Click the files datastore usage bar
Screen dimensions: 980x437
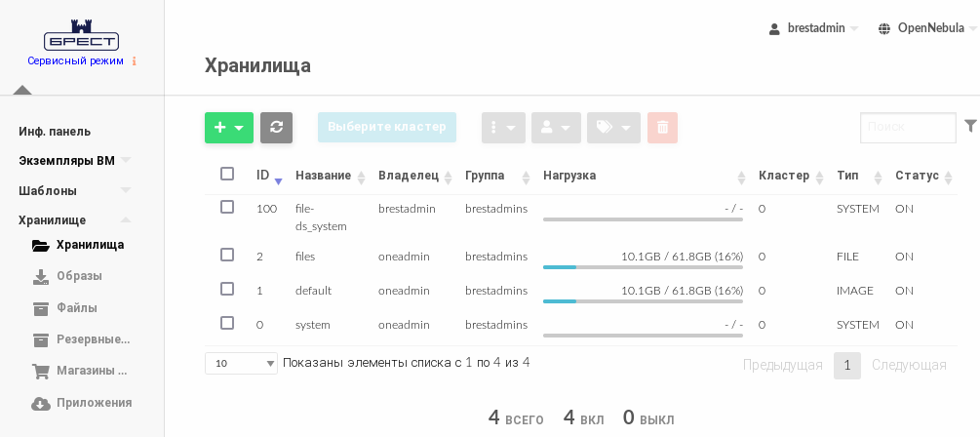click(643, 266)
